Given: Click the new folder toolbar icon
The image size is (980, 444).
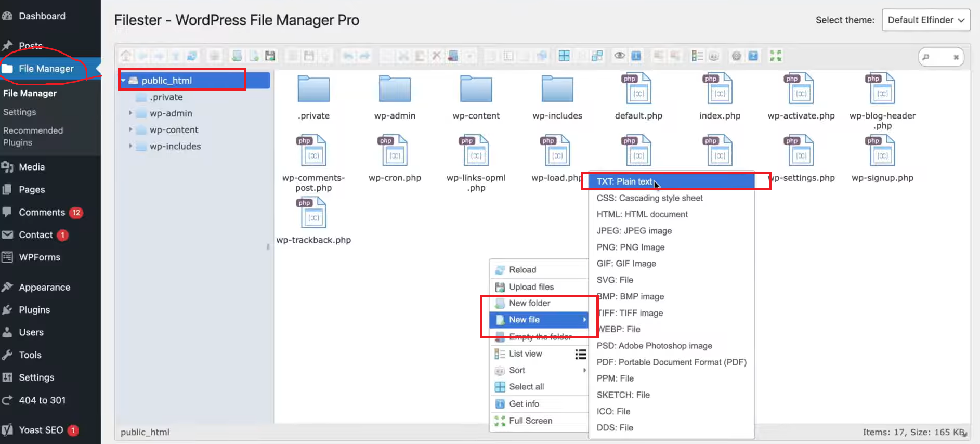Looking at the screenshot, I should point(237,56).
